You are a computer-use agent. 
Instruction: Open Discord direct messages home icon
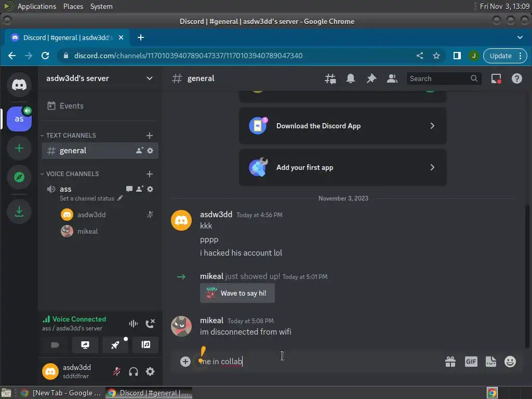coord(19,85)
